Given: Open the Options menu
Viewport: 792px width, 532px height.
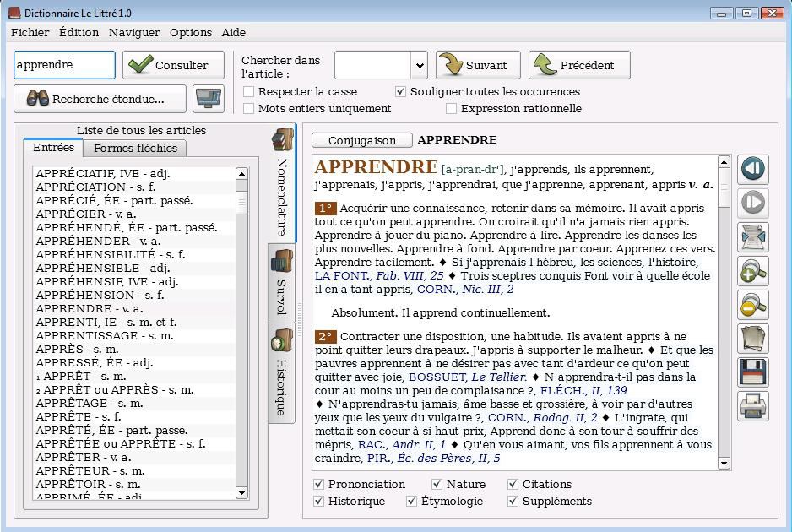Looking at the screenshot, I should pos(190,32).
